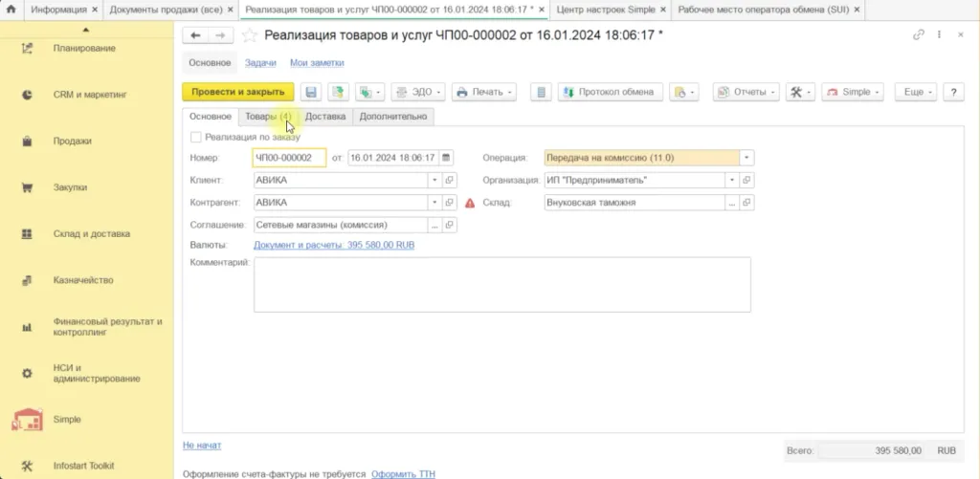Open help with the question mark button
The image size is (980, 479).
(x=953, y=92)
